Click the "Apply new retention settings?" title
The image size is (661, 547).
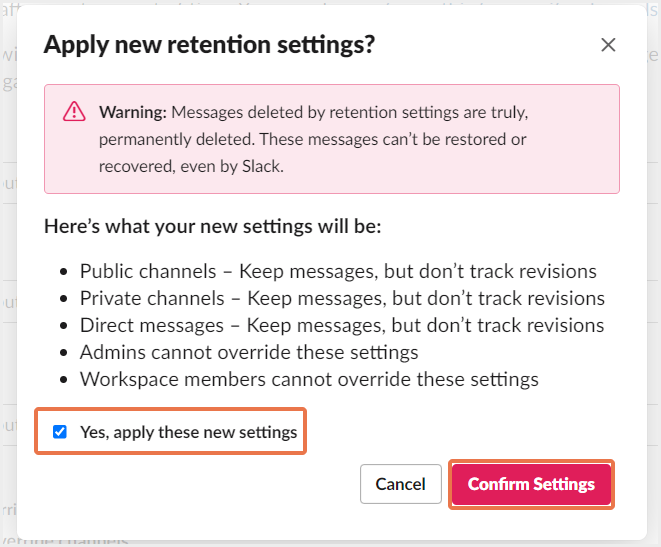tap(209, 45)
